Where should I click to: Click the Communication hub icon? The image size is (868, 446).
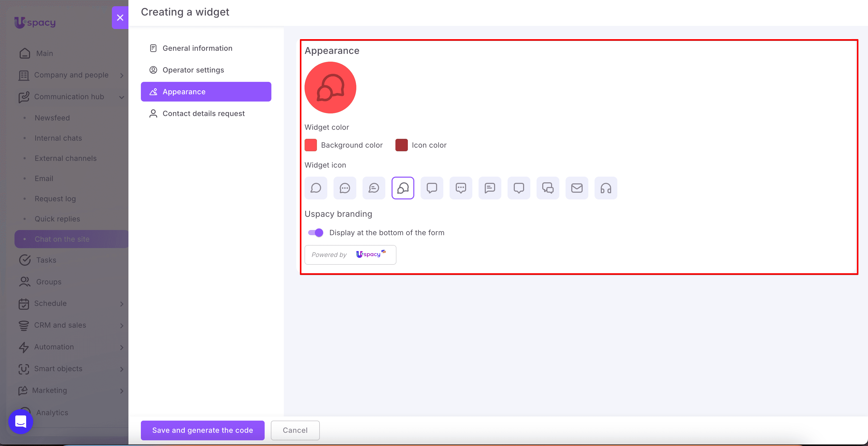24,97
